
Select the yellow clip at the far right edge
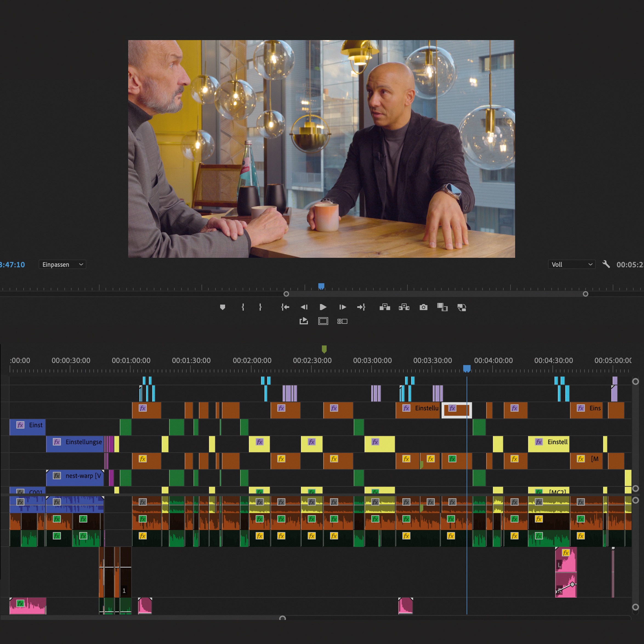[x=628, y=478]
